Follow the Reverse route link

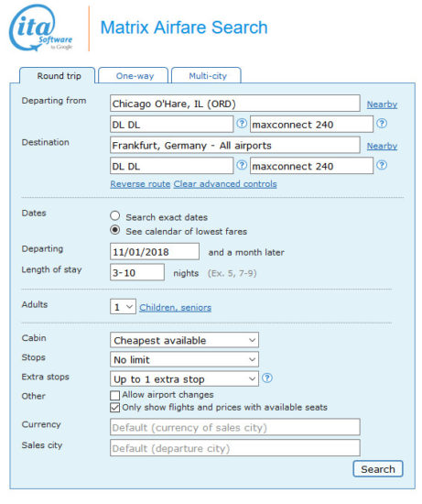coord(140,184)
